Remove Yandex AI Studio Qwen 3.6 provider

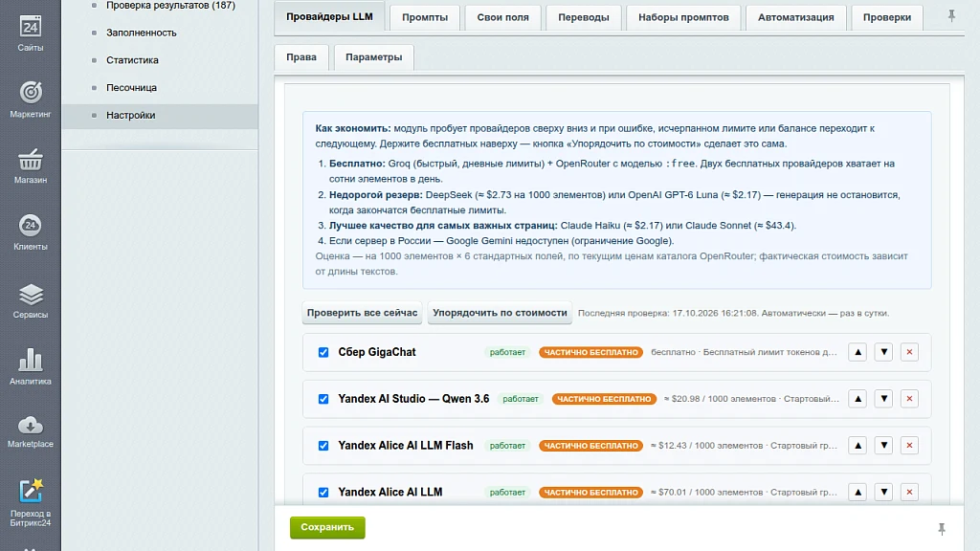909,399
